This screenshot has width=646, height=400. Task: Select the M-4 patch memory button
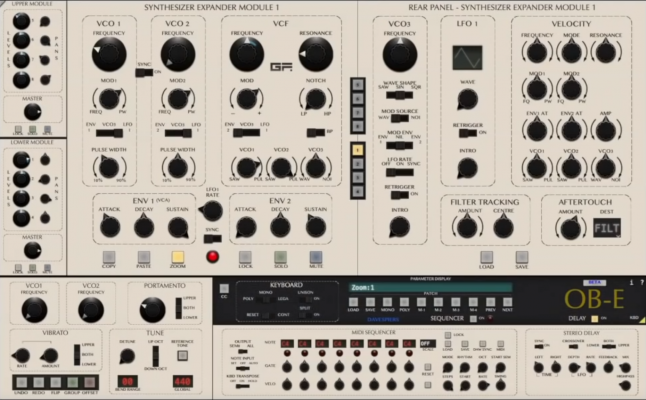click(x=473, y=302)
